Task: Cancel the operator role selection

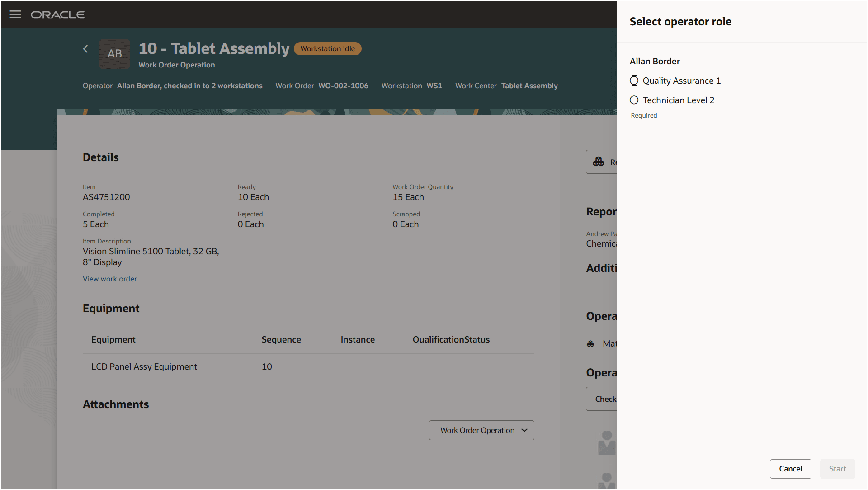Action: click(790, 469)
